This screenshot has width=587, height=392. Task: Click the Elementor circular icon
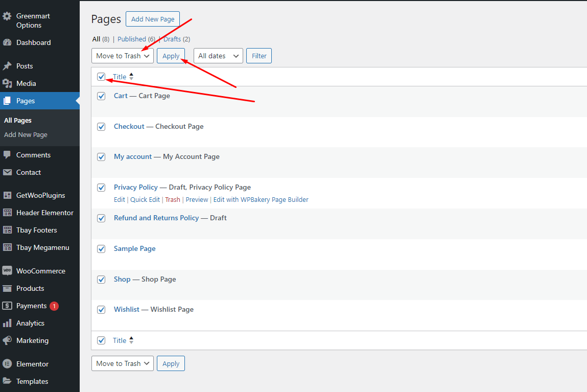coord(7,364)
